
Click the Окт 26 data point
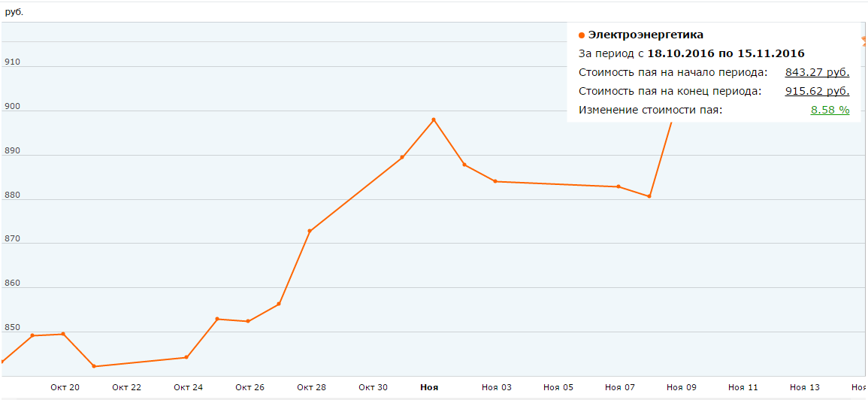coord(248,321)
